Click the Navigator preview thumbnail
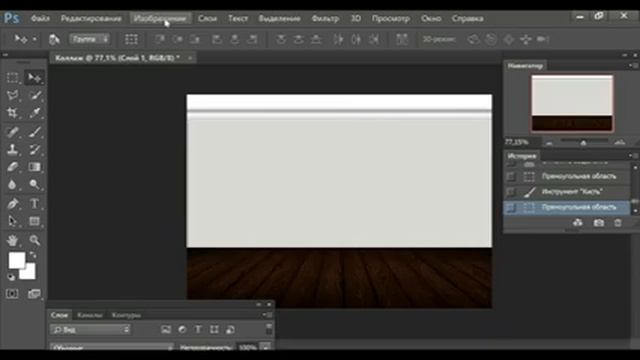The height and width of the screenshot is (360, 640). point(572,103)
